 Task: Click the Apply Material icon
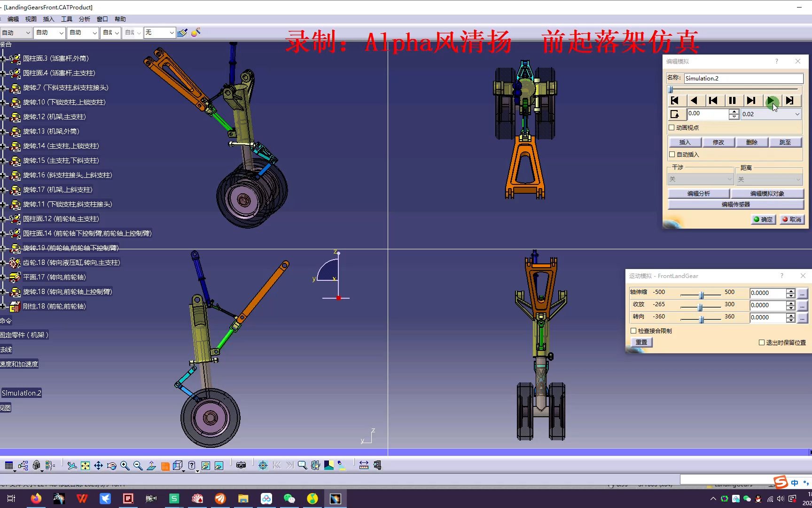(195, 32)
